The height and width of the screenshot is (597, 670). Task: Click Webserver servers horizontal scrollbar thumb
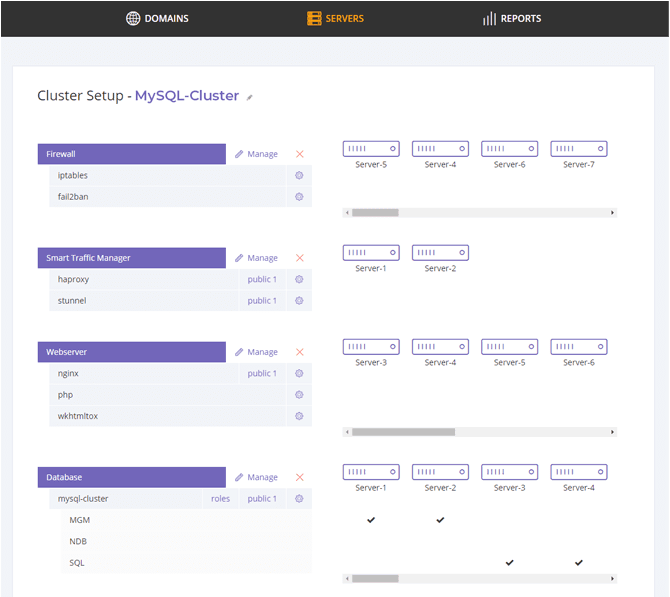pos(403,432)
